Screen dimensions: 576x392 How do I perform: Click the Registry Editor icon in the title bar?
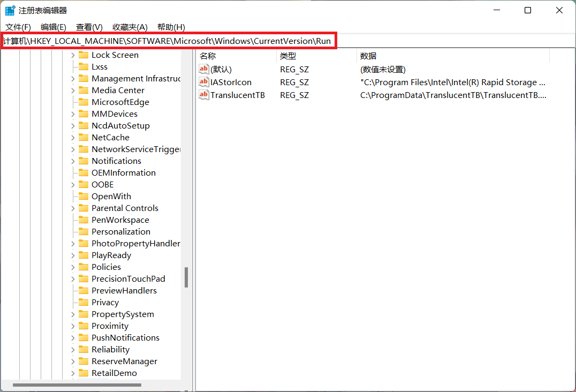(x=10, y=10)
